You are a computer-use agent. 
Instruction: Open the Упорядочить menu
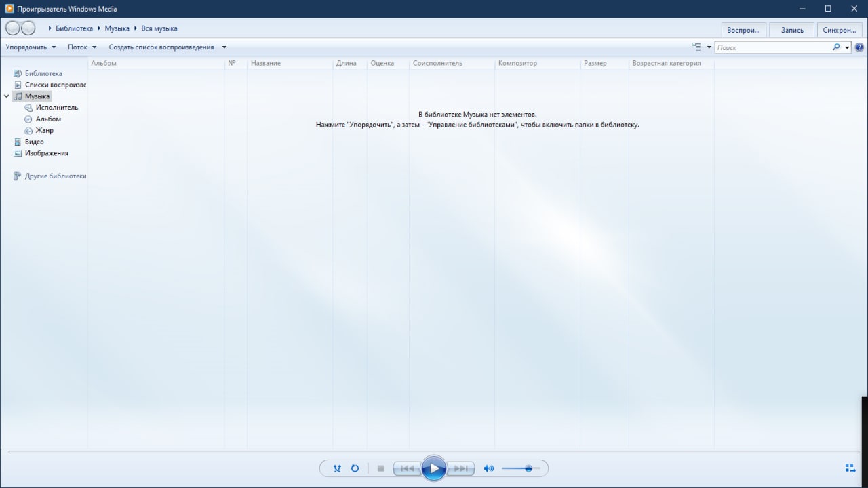[31, 47]
